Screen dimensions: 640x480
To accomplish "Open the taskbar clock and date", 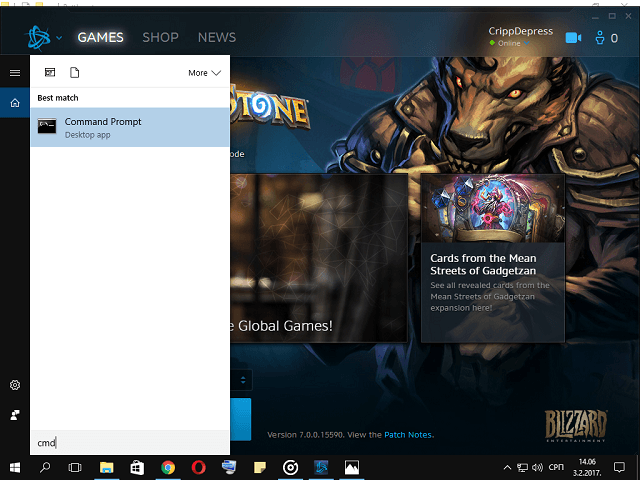I will click(x=587, y=468).
